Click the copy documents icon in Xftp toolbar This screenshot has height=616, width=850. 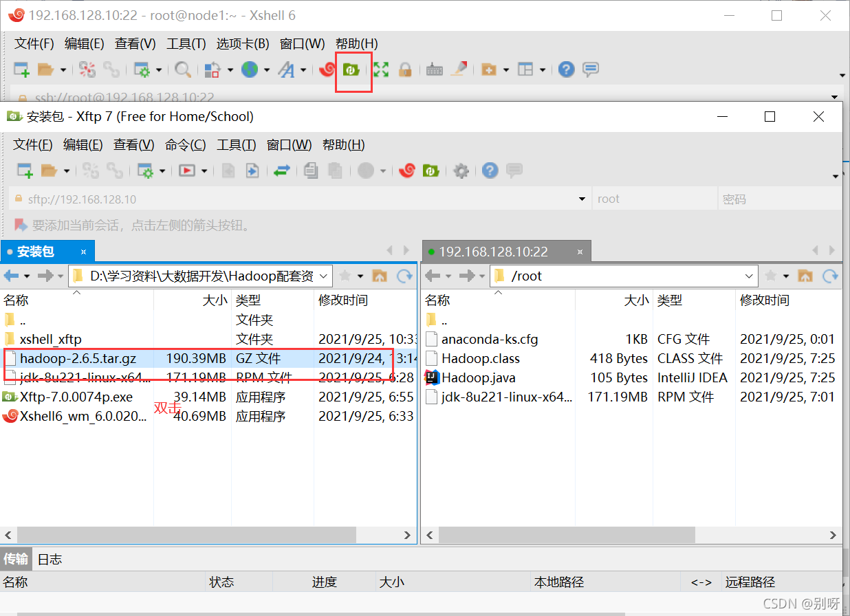[x=312, y=170]
